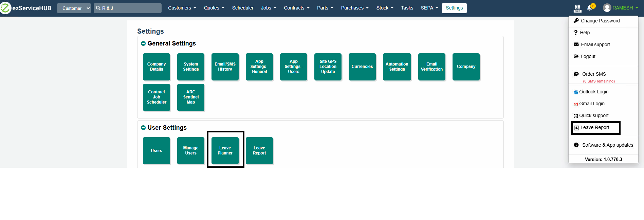Open the Customer search type dropdown
644x220 pixels.
coord(74,8)
